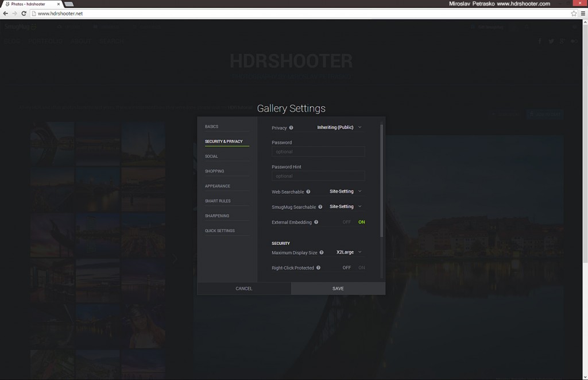588x380 pixels.
Task: Click the Right-Click Protected help icon
Action: click(318, 268)
